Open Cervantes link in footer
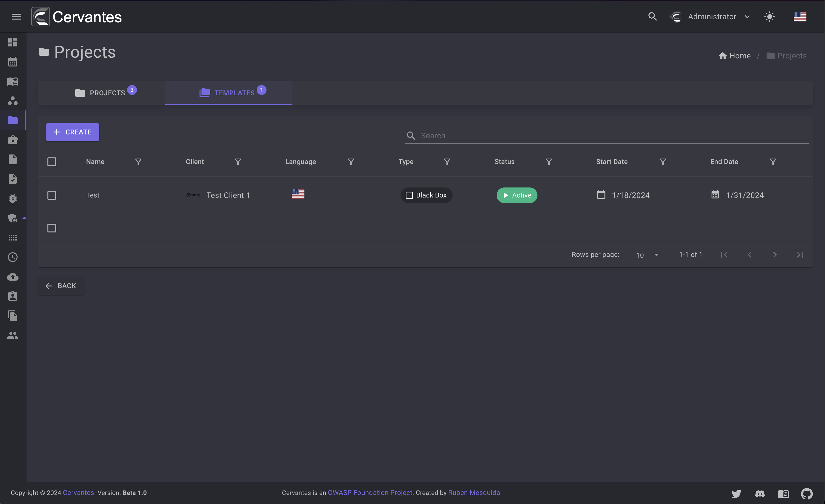The height and width of the screenshot is (504, 825). point(78,493)
